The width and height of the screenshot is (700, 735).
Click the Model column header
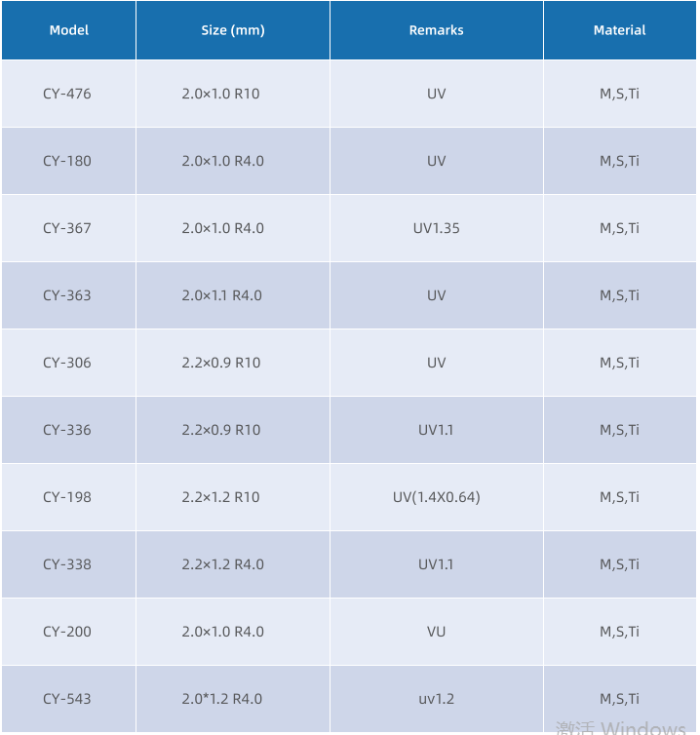coord(68,30)
